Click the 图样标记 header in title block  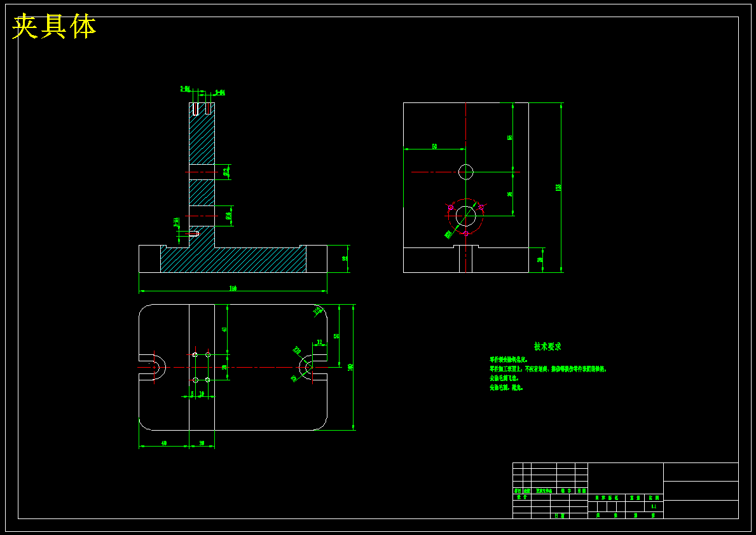(607, 497)
